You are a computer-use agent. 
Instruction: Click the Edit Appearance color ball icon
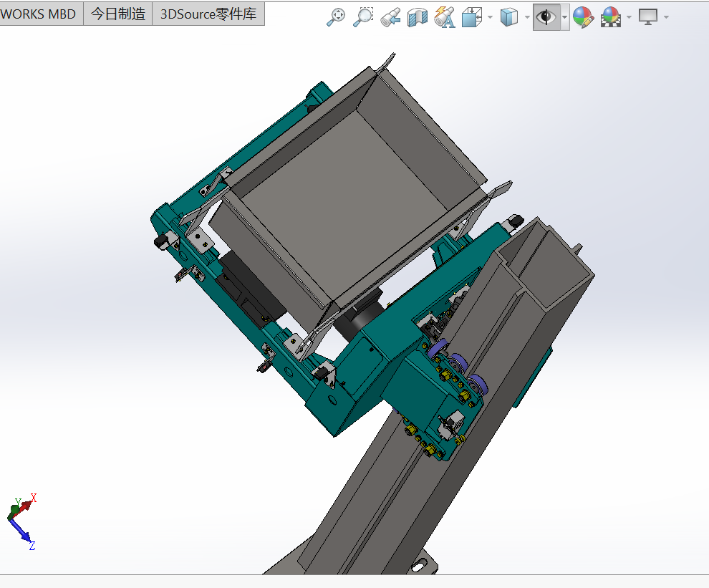(x=583, y=17)
